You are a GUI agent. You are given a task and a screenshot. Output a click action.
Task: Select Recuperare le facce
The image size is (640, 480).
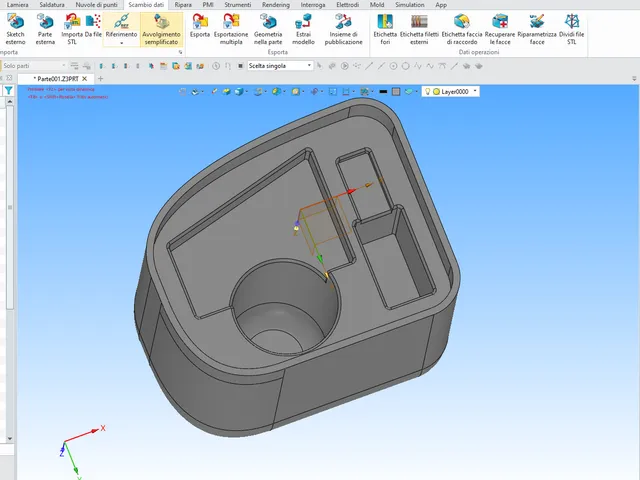pyautogui.click(x=500, y=29)
